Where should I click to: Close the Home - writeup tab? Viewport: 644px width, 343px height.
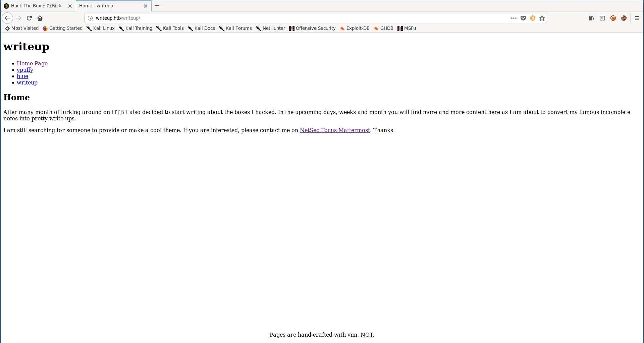point(146,6)
